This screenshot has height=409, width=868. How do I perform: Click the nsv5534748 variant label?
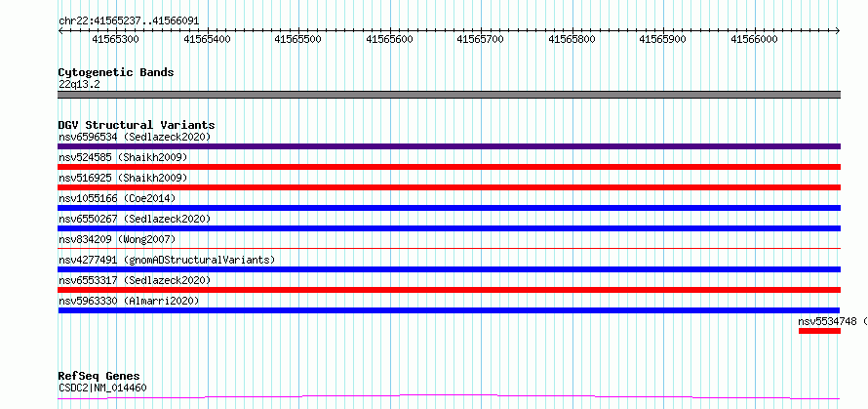[833, 321]
